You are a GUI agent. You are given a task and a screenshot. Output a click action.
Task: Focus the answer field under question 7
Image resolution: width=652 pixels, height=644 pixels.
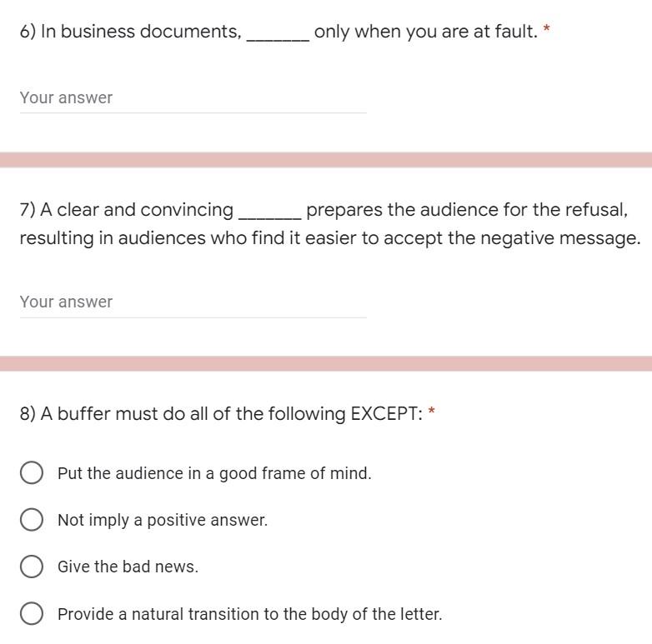point(193,302)
